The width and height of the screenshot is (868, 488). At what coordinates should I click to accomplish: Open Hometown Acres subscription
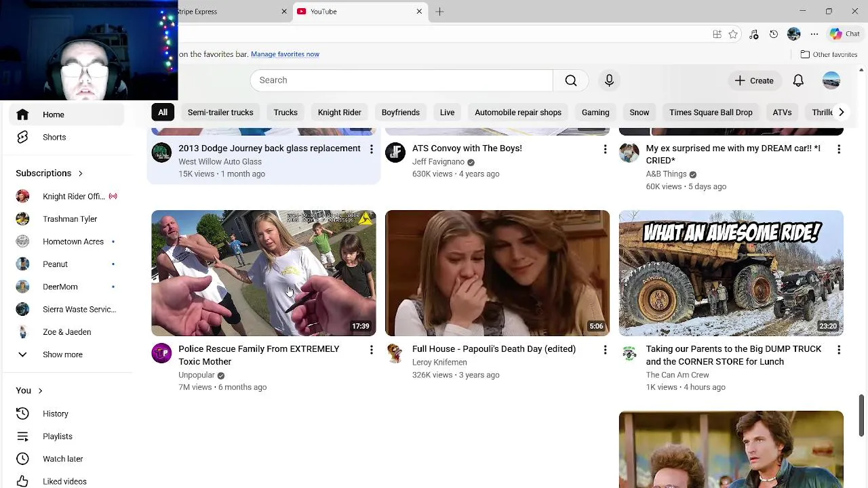(66, 241)
